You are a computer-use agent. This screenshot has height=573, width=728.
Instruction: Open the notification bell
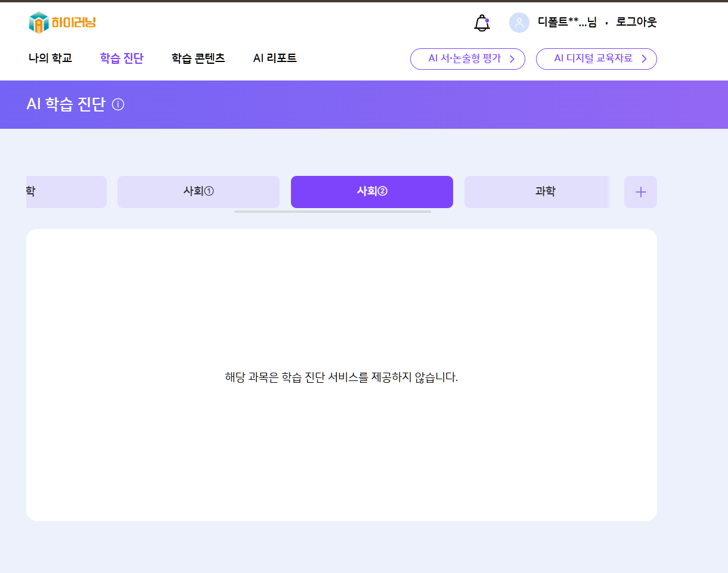click(482, 23)
